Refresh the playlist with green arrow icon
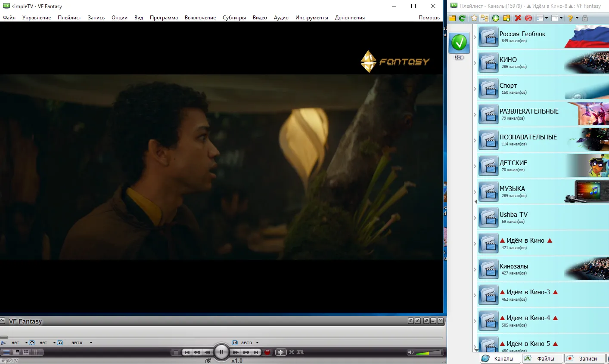609x364 pixels. click(x=462, y=18)
